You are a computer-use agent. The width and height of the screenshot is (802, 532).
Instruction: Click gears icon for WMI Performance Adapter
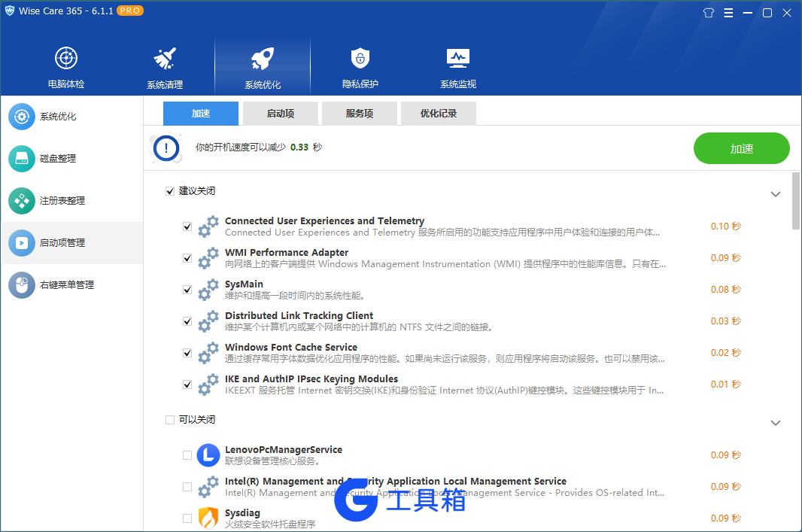(x=208, y=258)
